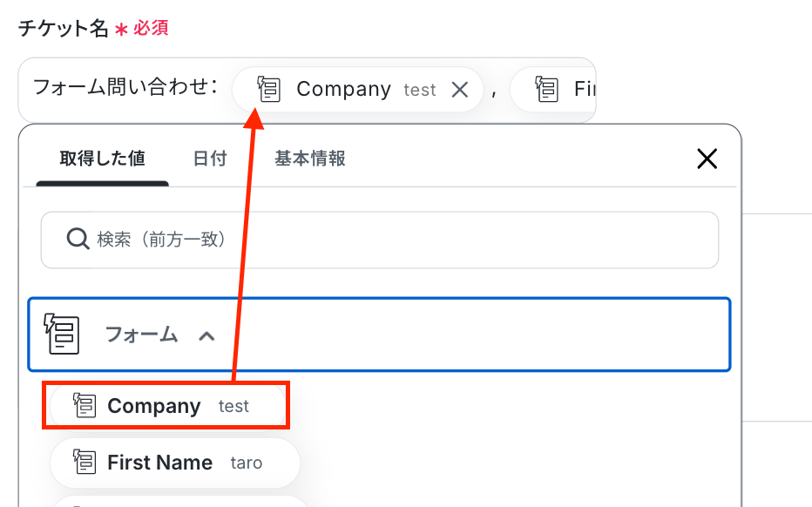Collapse the フォーム section chevron
The width and height of the screenshot is (812, 507).
point(206,335)
